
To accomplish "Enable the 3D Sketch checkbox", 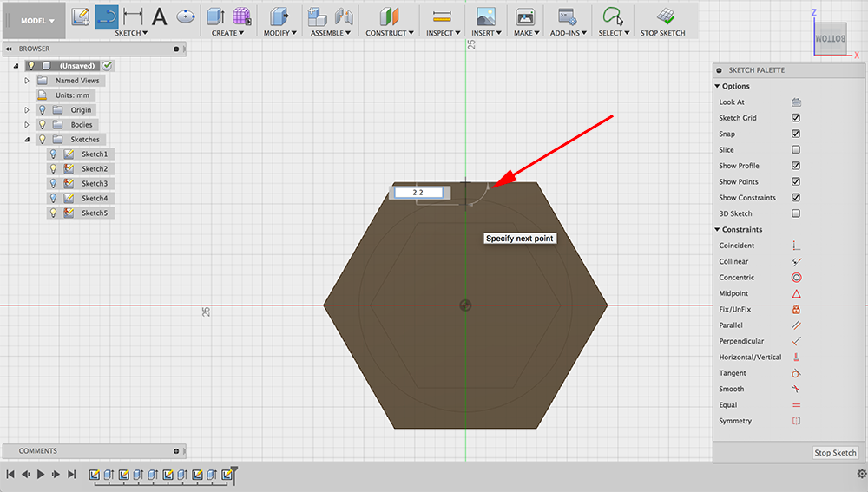I will click(x=796, y=213).
